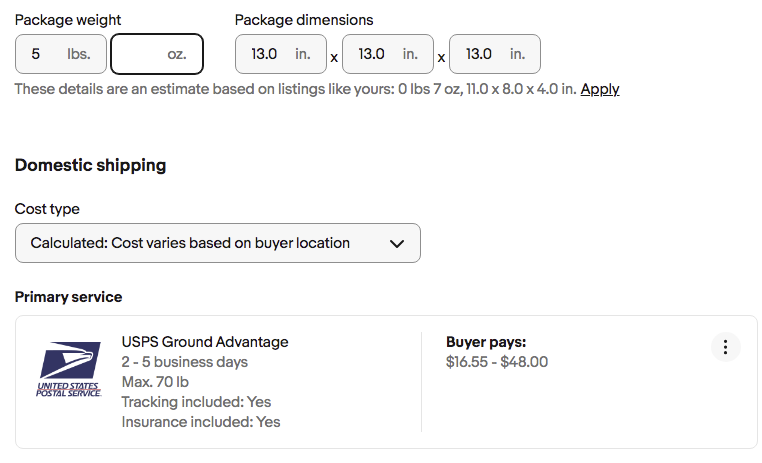Click the Cost type label
This screenshot has width=762, height=463.
tap(47, 209)
